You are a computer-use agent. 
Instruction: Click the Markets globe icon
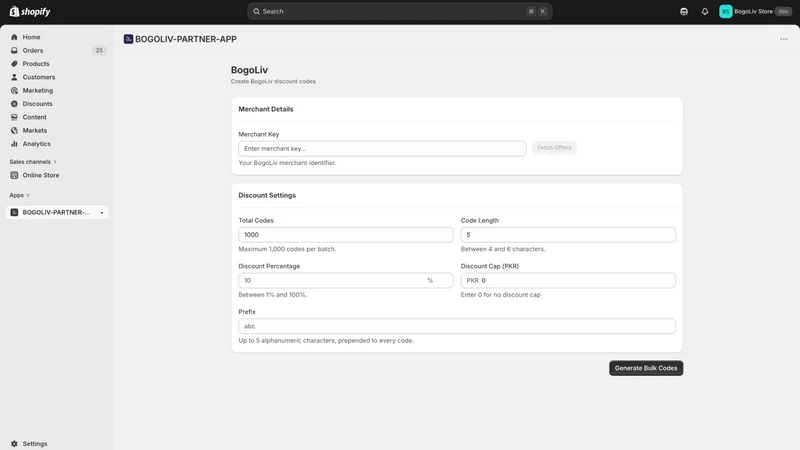tap(14, 130)
